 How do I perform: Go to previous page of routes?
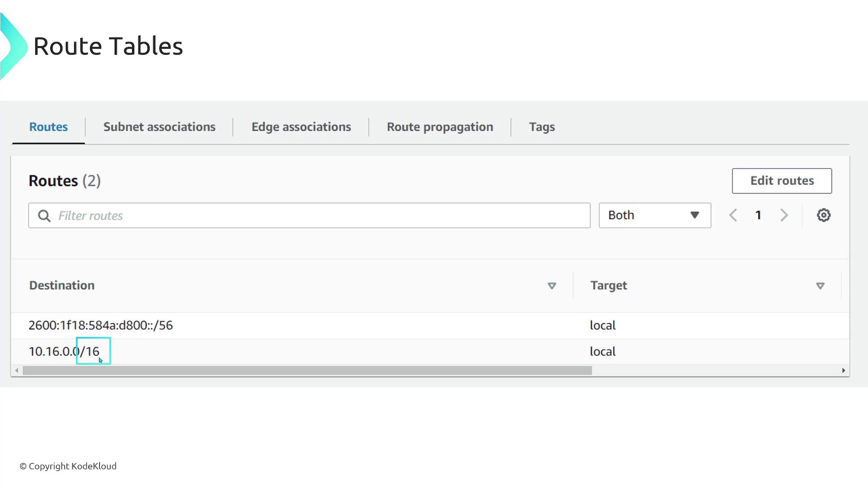coord(733,215)
